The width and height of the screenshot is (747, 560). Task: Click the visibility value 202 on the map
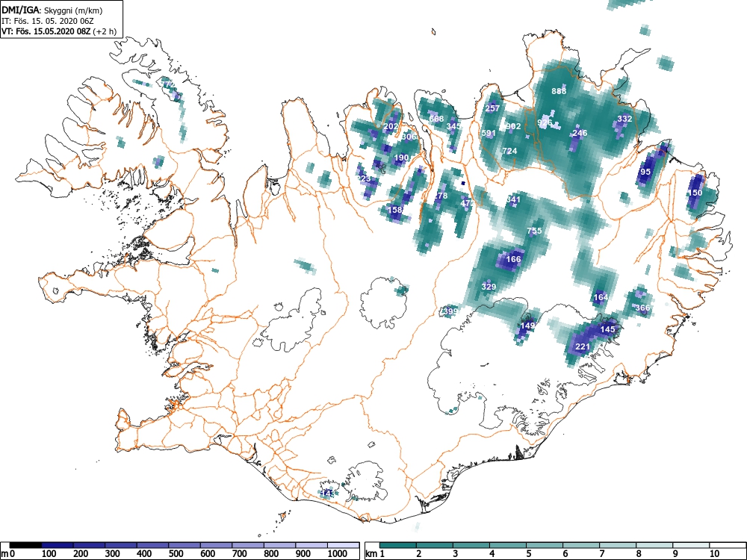click(391, 126)
